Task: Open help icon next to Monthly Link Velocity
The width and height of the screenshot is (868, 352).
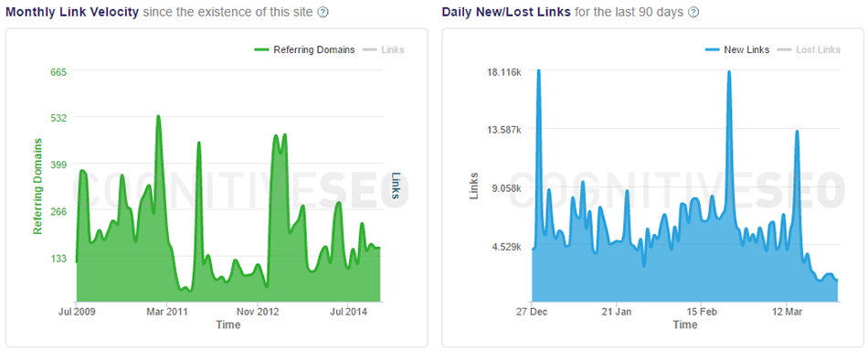Action: [x=323, y=13]
